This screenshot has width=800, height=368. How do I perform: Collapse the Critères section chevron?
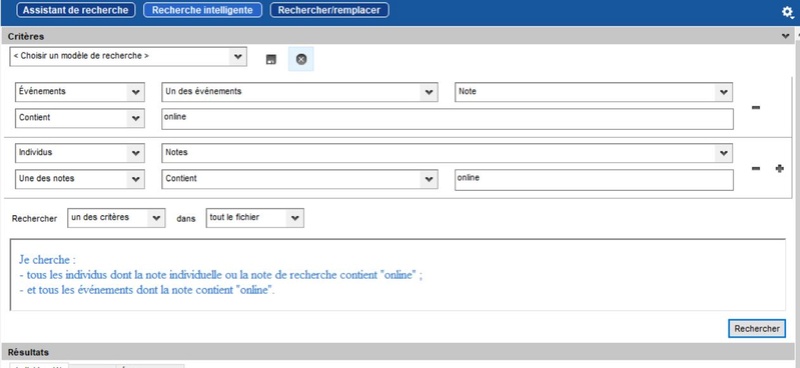coord(785,36)
